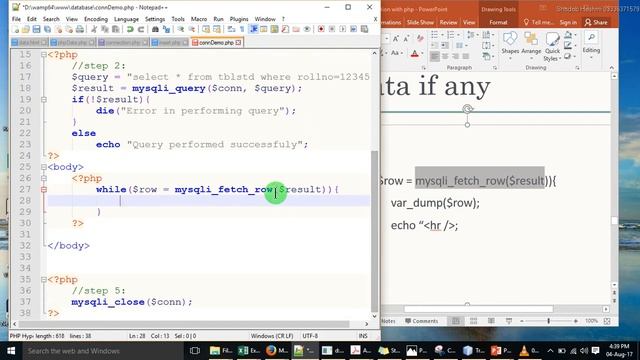Screen dimensions: 640x360
Task: Click the Clear Formatting icon in PowerPoint
Action: pyautogui.click(x=420, y=38)
